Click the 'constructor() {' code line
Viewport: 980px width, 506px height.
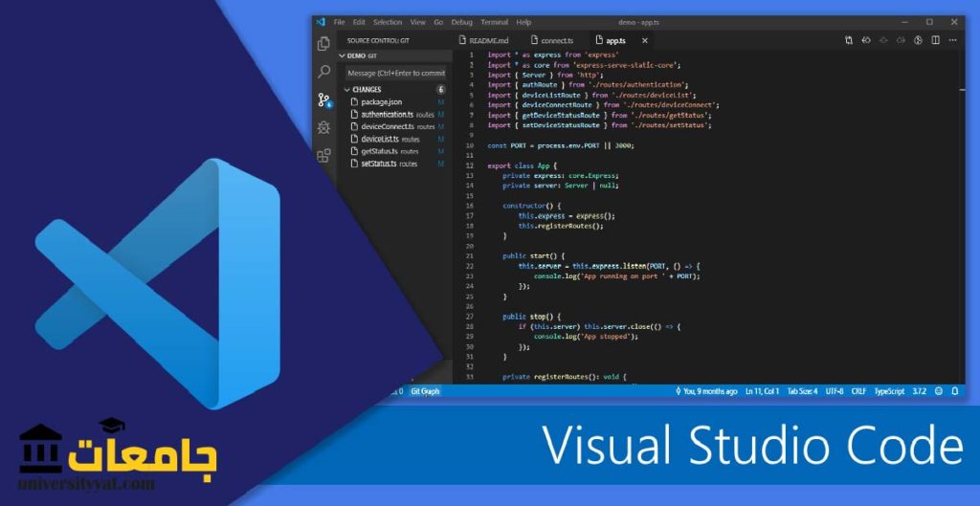coord(532,206)
